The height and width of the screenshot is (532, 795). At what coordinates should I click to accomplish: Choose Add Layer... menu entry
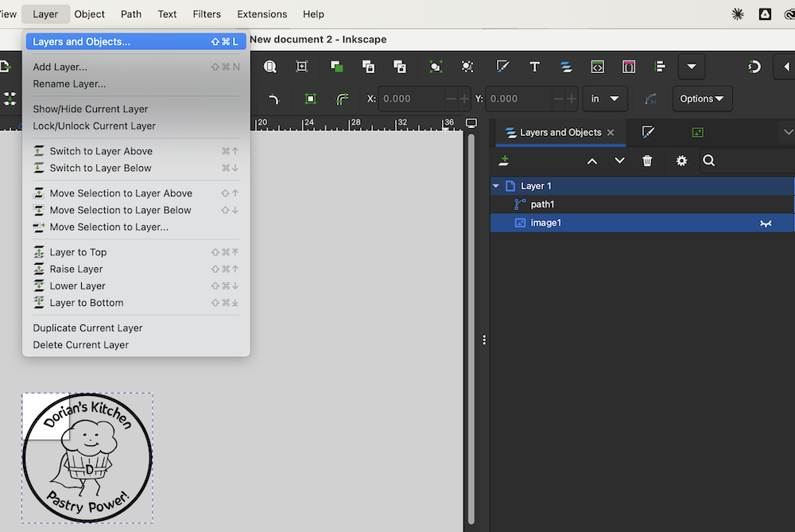(136, 67)
